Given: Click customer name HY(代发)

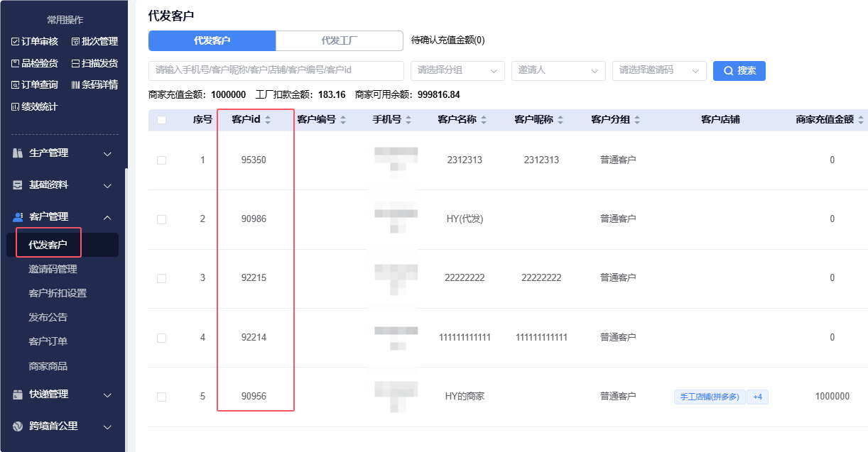Looking at the screenshot, I should click(x=465, y=219).
